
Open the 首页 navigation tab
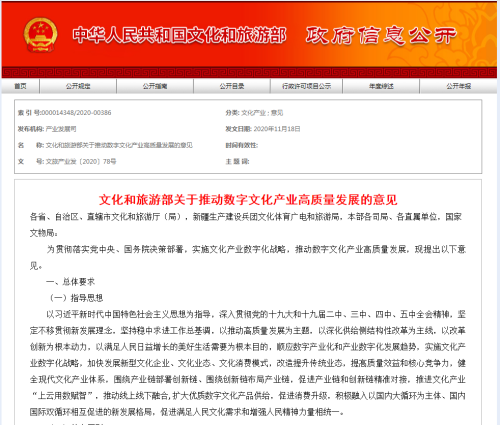tap(20, 86)
